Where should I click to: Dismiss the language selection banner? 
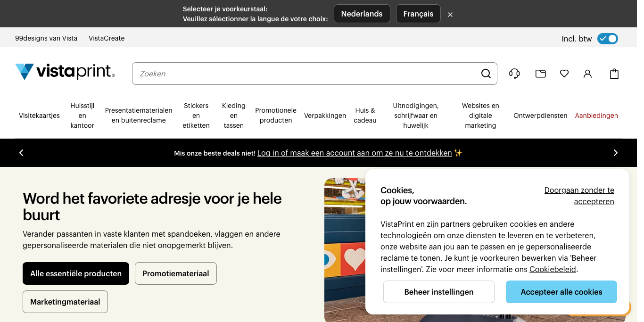coord(450,15)
